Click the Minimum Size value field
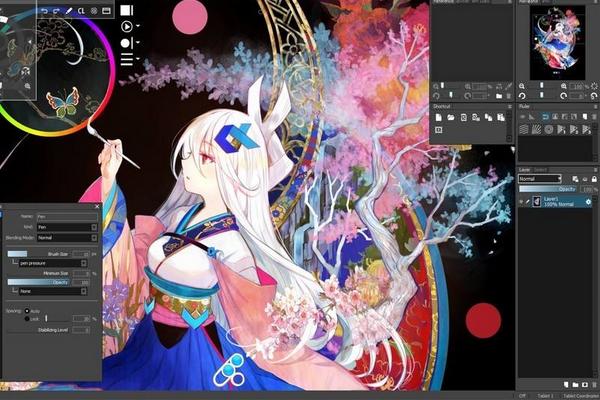The width and height of the screenshot is (600, 400). 81,273
